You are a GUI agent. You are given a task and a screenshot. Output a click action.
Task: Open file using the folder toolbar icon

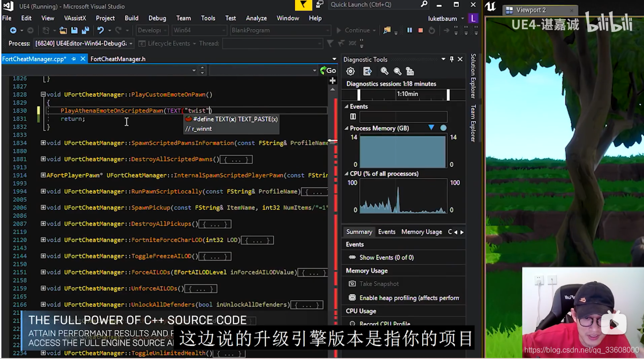pyautogui.click(x=63, y=30)
